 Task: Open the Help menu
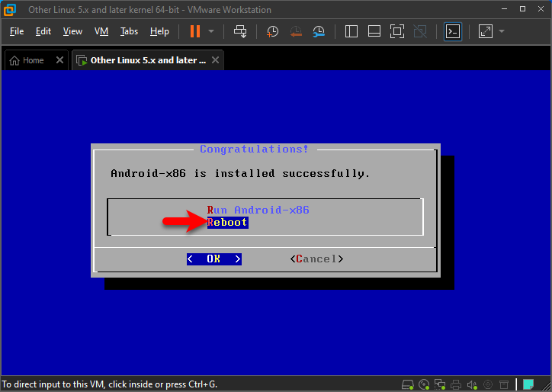point(159,31)
